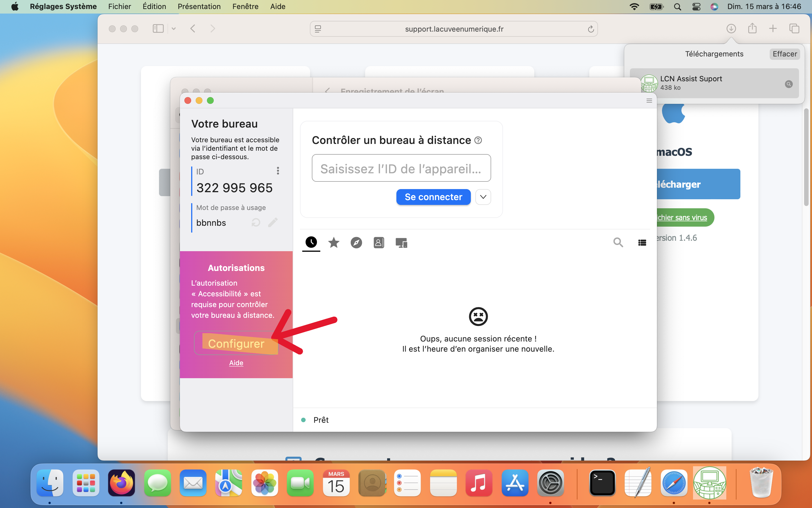The image size is (812, 508).
Task: Open the Aide menu in menu bar
Action: [x=278, y=6]
